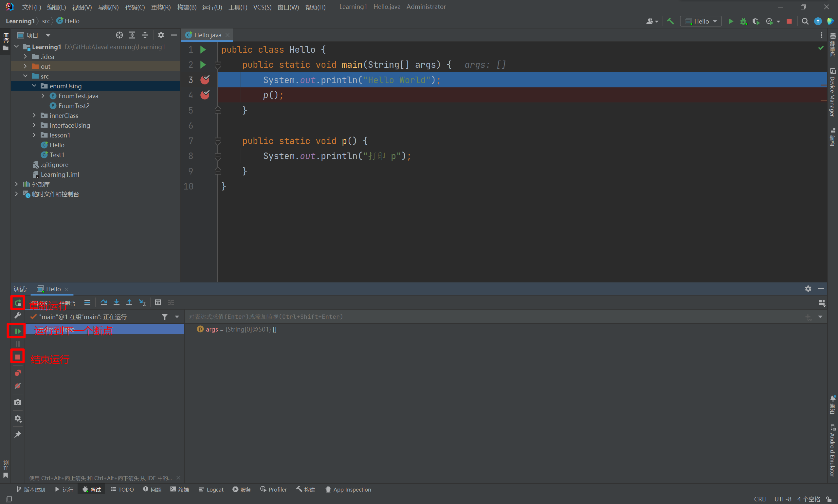
Task: Click run gutter arrow on line 1
Action: (x=203, y=50)
